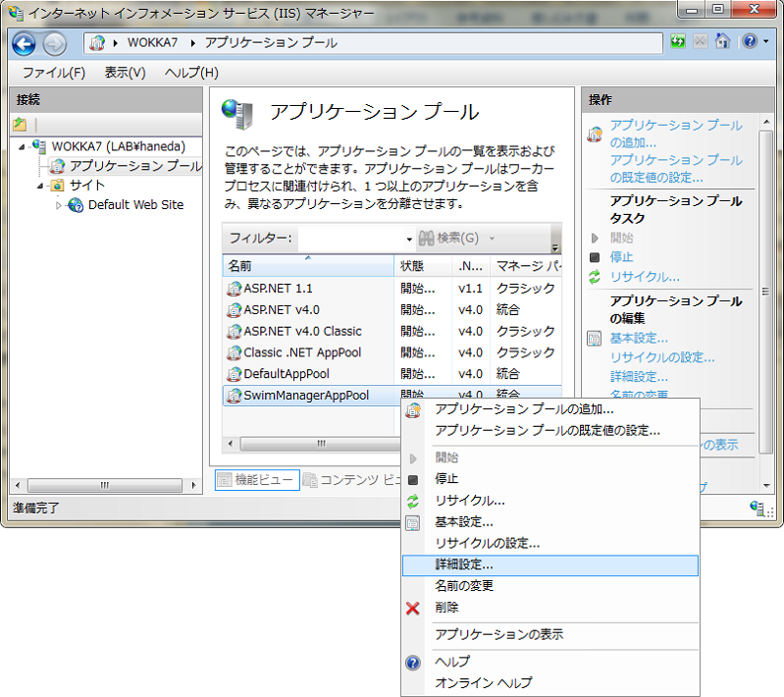Click add application pool icon in actions pane

(x=595, y=134)
